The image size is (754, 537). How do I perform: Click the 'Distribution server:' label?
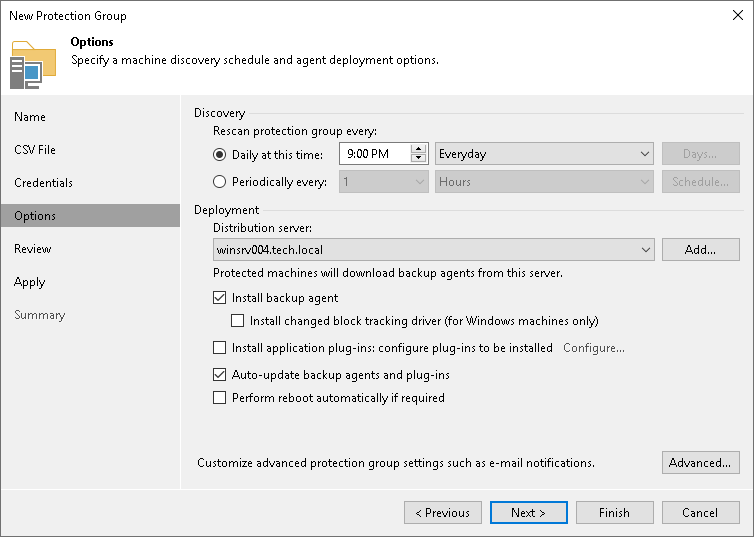[263, 228]
